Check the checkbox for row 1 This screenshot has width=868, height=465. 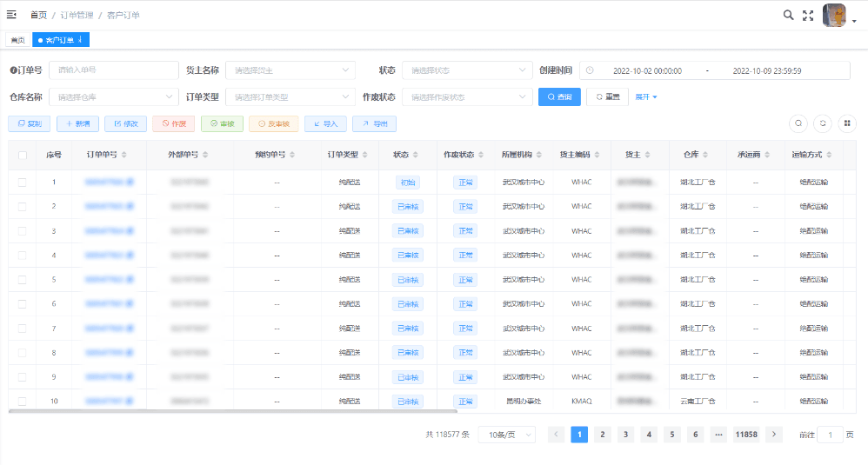coord(23,183)
